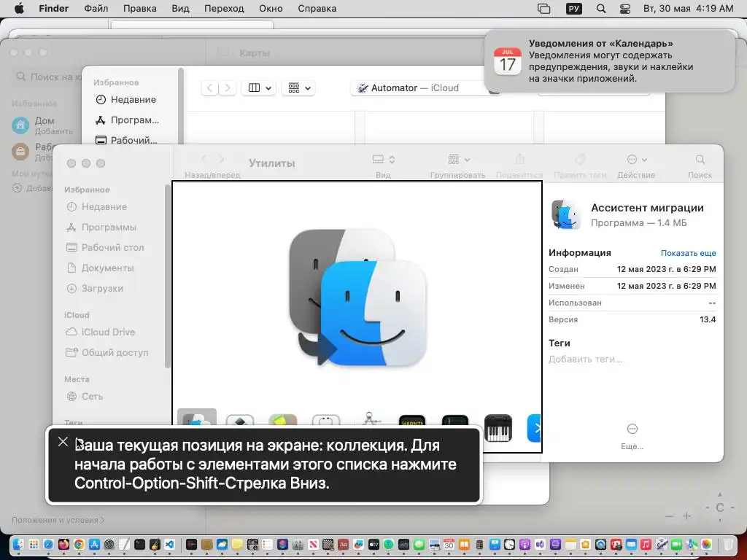Open the Справка menu
747x560 pixels.
point(317,9)
